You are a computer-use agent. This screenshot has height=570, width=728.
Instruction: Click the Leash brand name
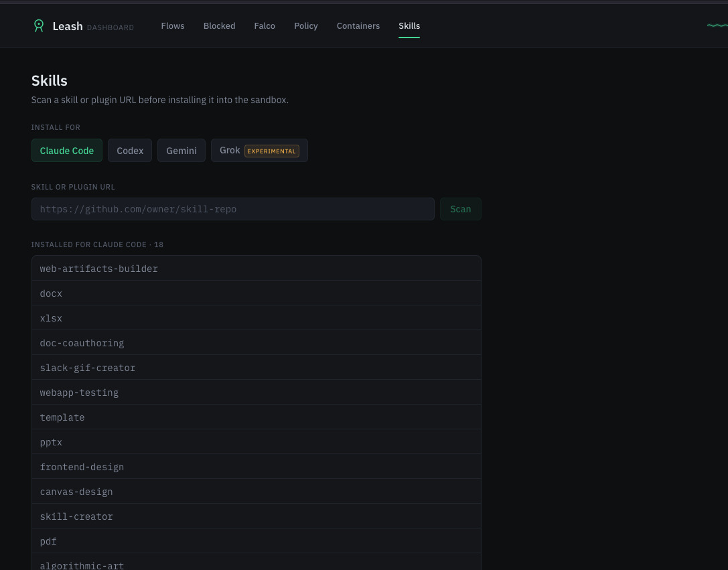click(x=68, y=27)
